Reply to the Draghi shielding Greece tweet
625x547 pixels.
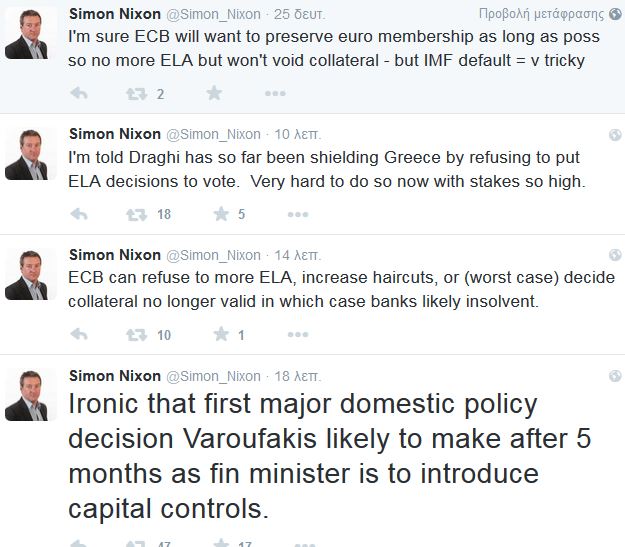(79, 214)
